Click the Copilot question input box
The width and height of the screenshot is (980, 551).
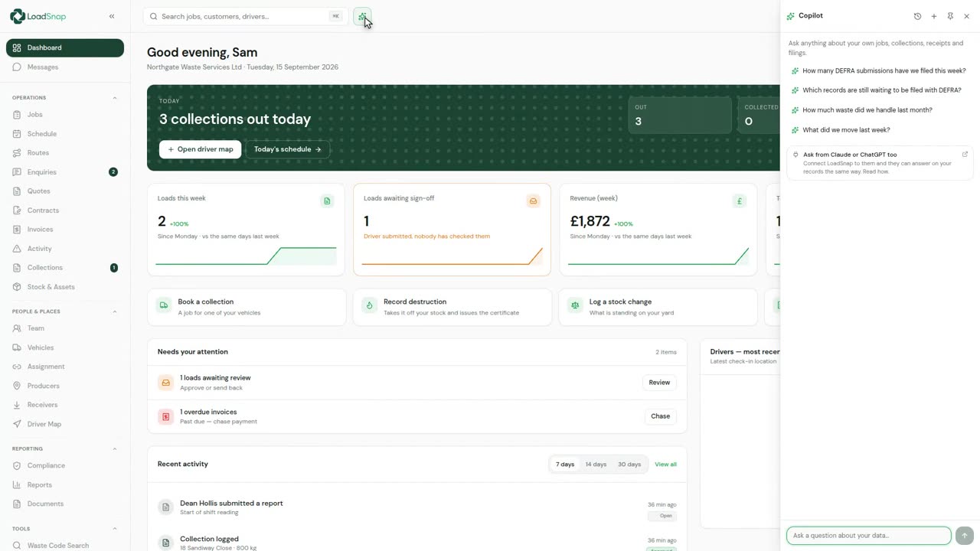point(869,536)
